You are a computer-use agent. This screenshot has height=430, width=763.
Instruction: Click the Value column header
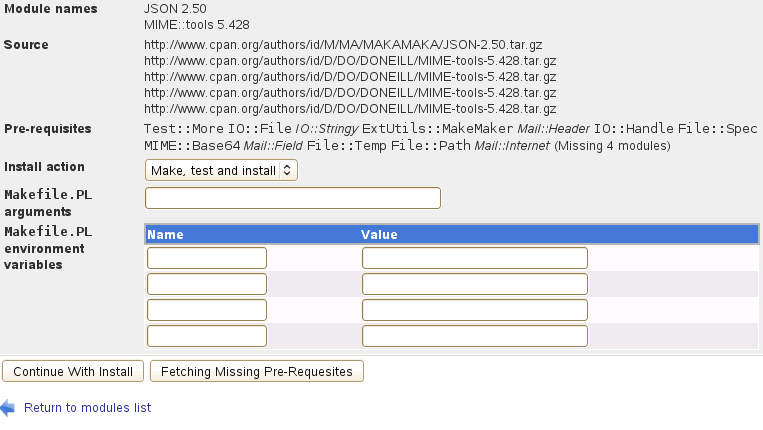click(x=379, y=235)
